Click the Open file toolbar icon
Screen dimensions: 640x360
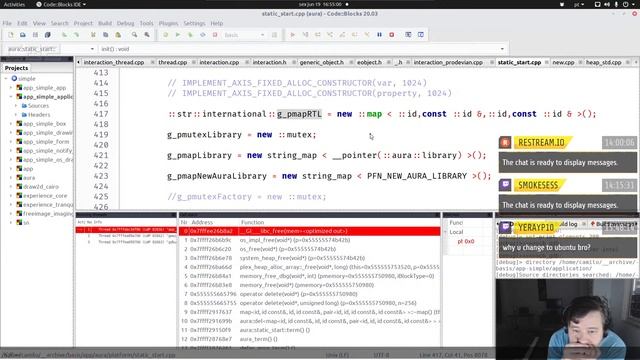tap(23, 35)
